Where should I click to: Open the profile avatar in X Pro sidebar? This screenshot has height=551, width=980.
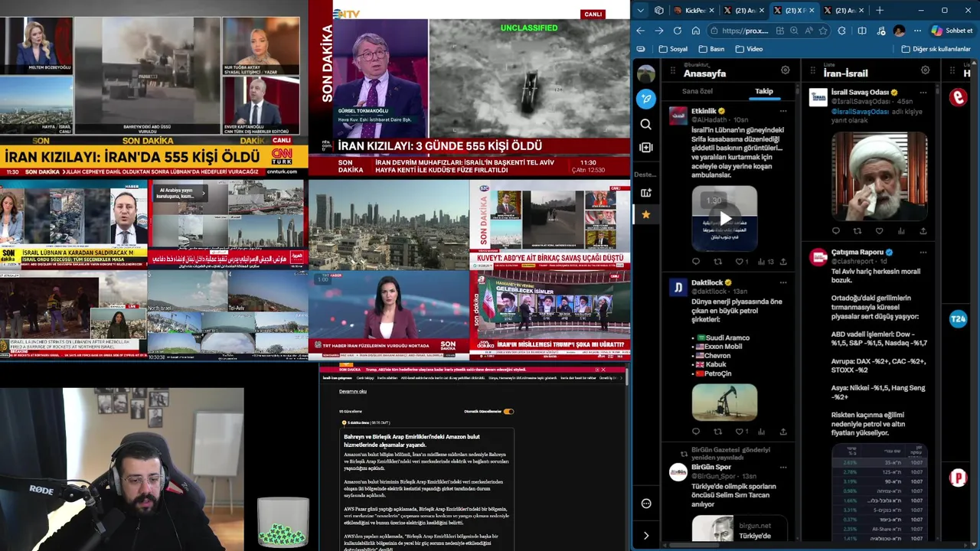(x=646, y=73)
